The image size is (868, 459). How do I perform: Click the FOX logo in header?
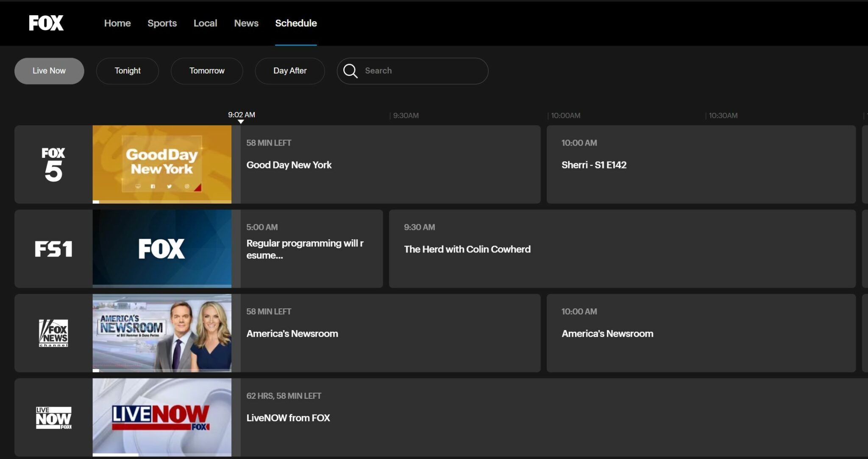coord(46,23)
